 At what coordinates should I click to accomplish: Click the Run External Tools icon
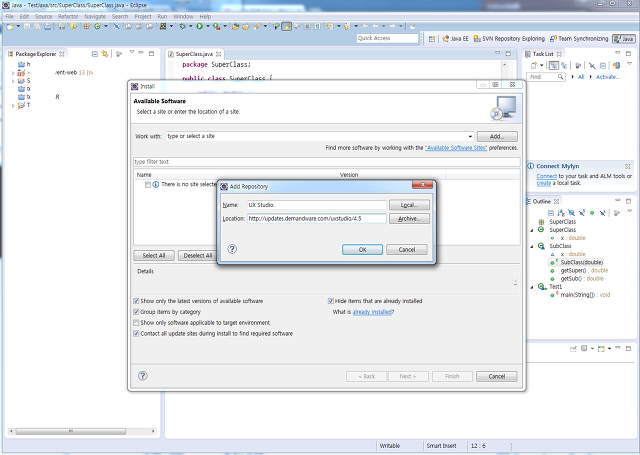pyautogui.click(x=216, y=27)
